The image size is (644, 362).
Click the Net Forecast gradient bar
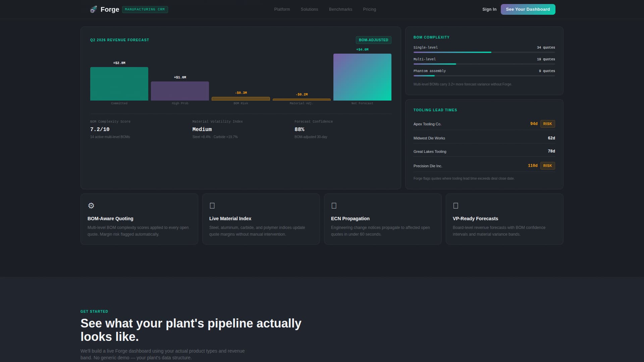(x=362, y=77)
